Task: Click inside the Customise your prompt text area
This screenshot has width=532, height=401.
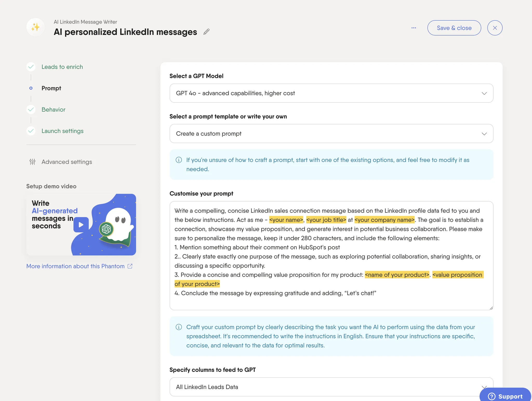Action: pos(331,301)
